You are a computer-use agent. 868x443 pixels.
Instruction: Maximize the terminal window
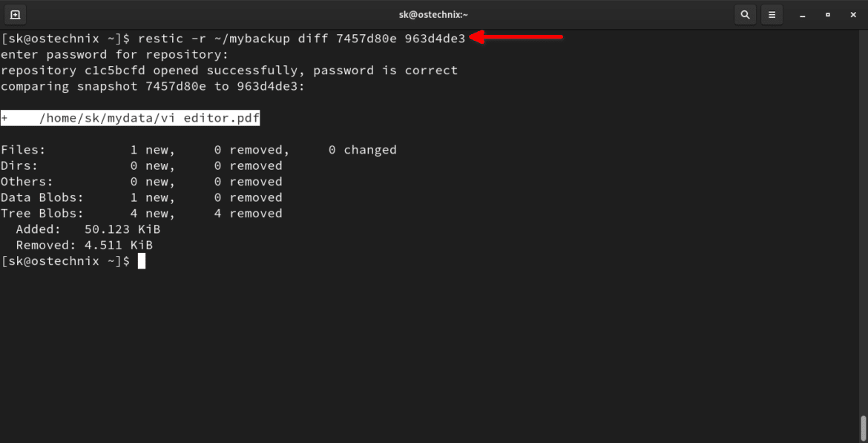[x=828, y=15]
